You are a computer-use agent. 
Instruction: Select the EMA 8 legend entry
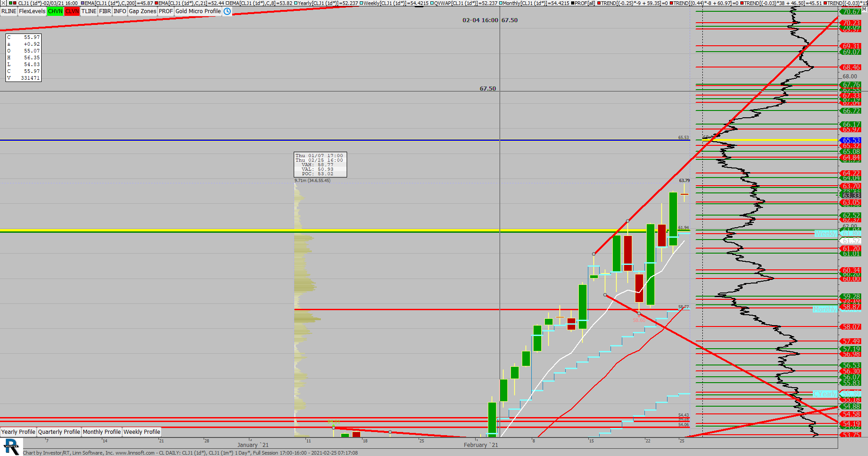click(x=258, y=3)
